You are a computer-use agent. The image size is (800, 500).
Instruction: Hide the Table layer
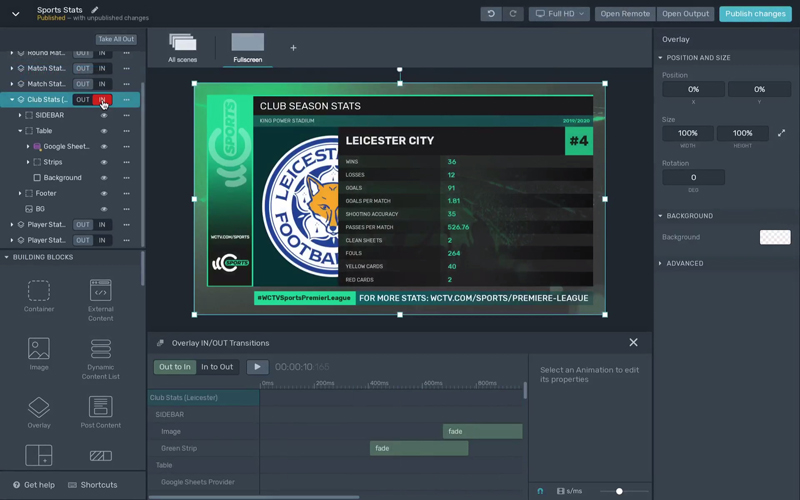coord(104,131)
